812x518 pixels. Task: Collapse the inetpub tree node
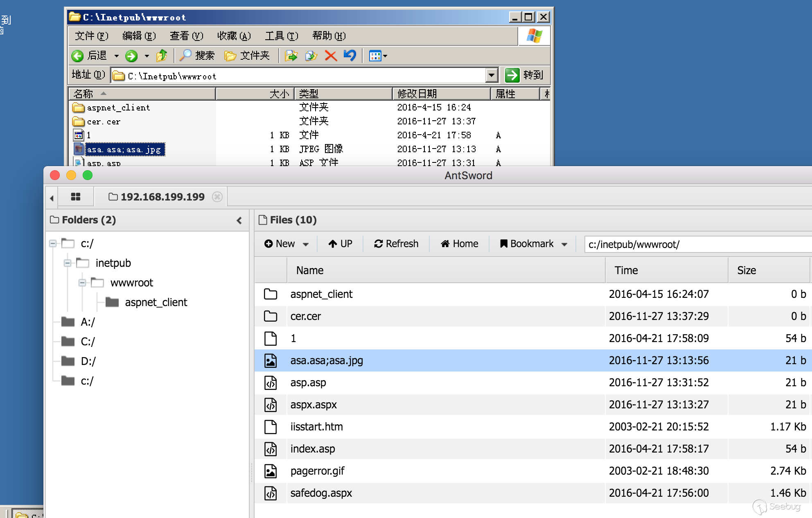(x=68, y=263)
